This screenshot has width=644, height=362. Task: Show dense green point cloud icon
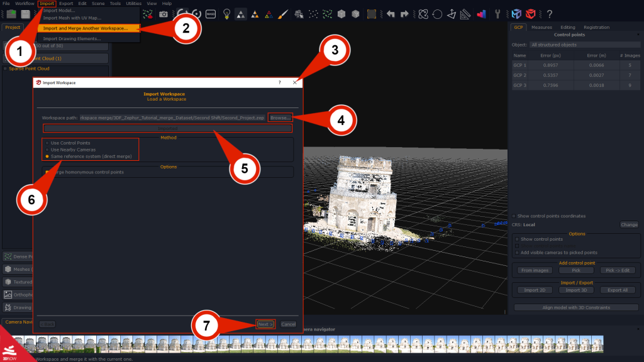point(327,14)
